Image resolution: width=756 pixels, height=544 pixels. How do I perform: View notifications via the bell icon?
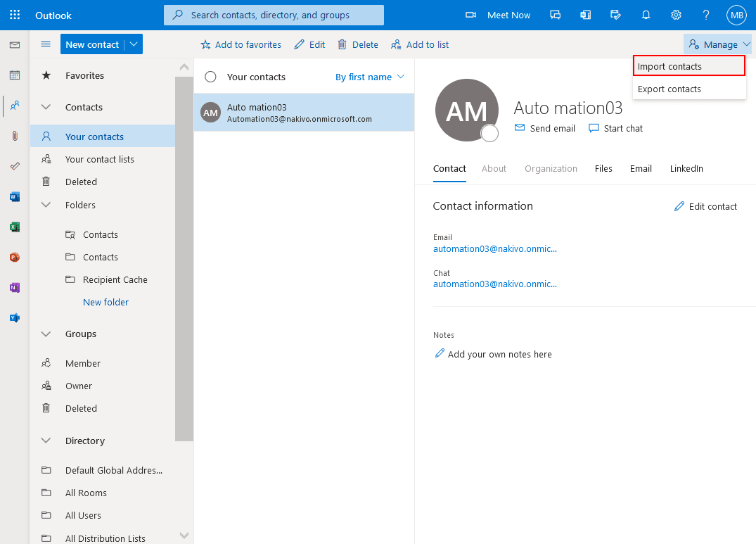click(x=646, y=14)
